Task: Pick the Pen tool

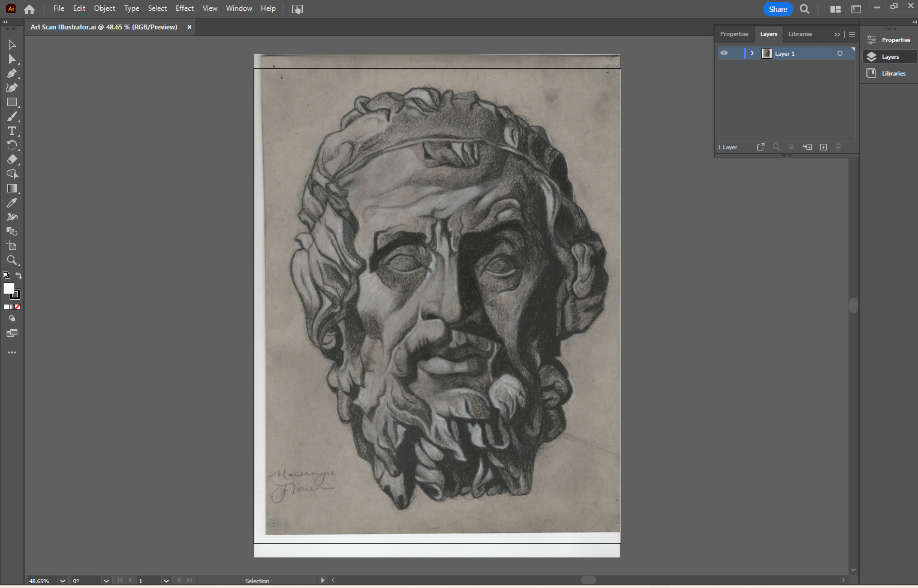Action: pos(12,74)
